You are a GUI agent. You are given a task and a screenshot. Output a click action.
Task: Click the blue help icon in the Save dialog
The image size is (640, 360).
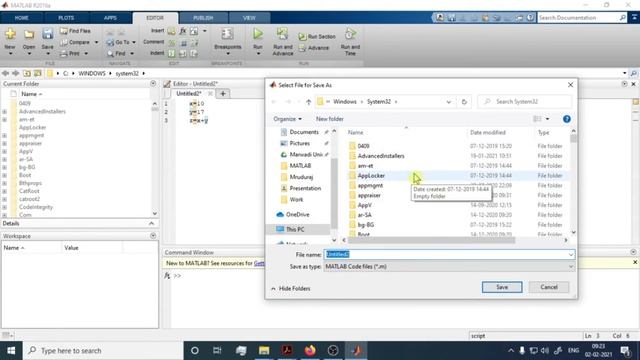(x=567, y=119)
